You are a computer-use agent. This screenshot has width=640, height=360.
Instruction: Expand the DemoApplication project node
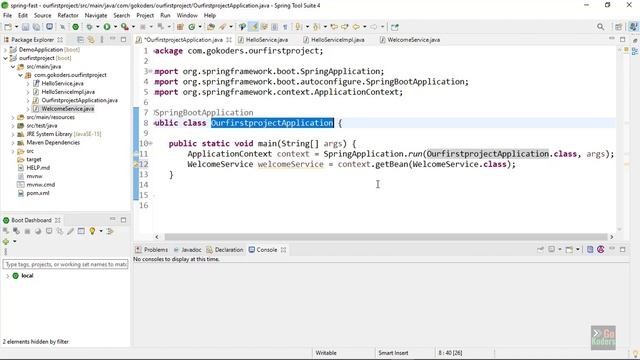(5, 50)
